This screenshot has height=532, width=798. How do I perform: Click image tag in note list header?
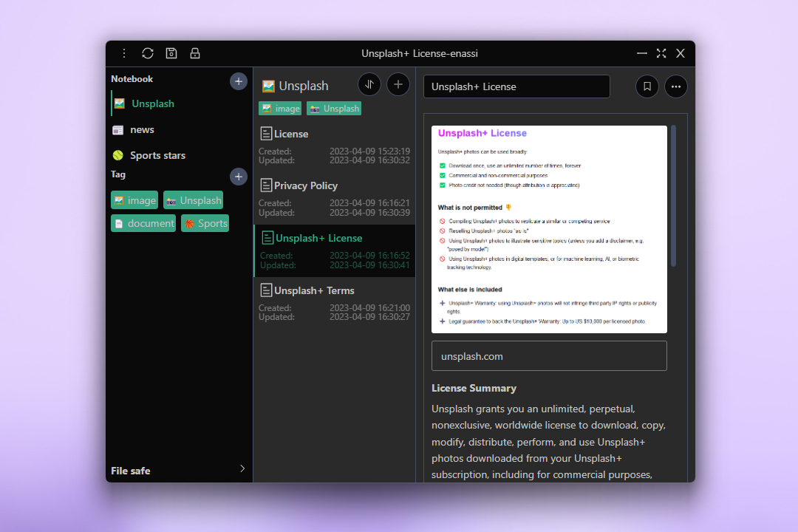click(280, 109)
